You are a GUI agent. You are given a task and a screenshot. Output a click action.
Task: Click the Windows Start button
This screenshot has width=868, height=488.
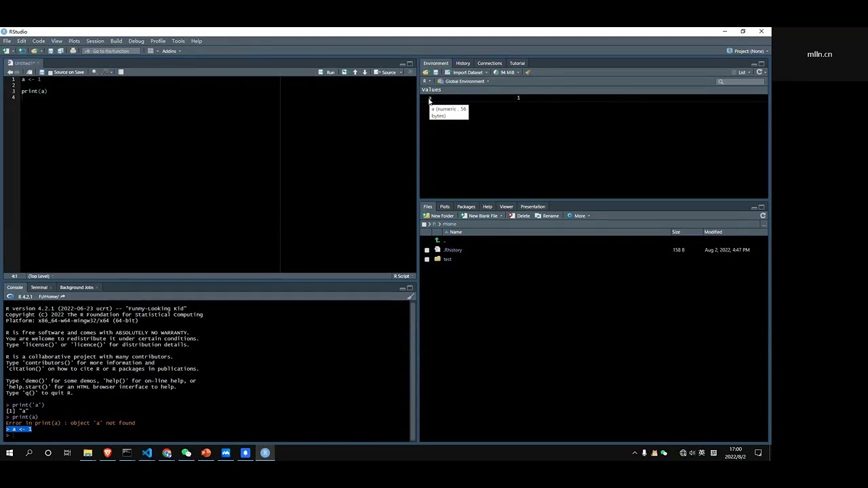[x=9, y=453]
